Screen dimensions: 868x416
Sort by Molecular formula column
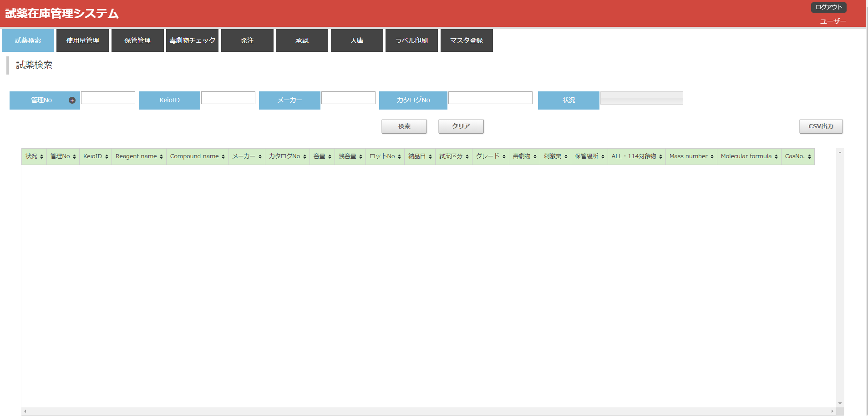point(749,156)
